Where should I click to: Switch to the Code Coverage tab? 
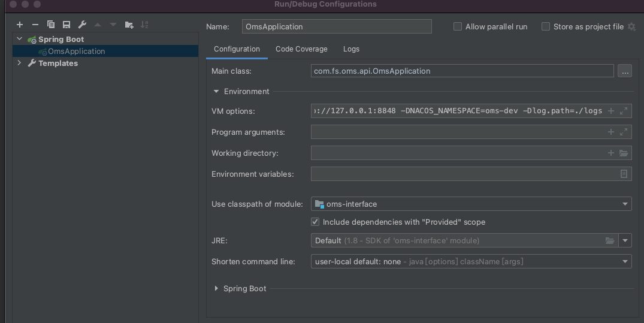coord(301,49)
